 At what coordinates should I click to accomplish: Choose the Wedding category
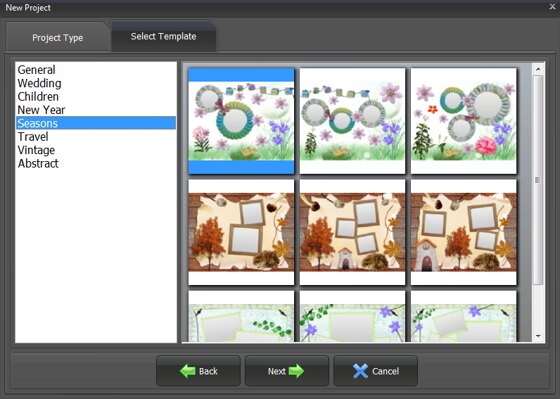pyautogui.click(x=40, y=83)
